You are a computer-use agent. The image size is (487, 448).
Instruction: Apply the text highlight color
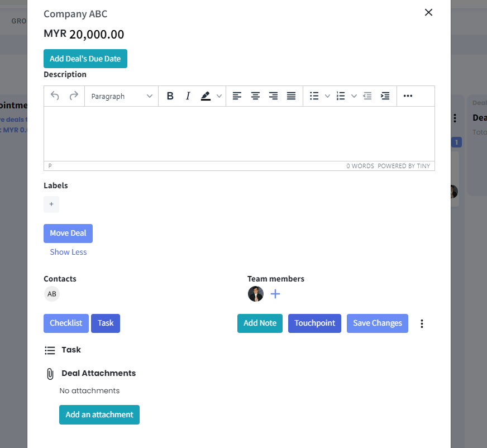(x=206, y=96)
